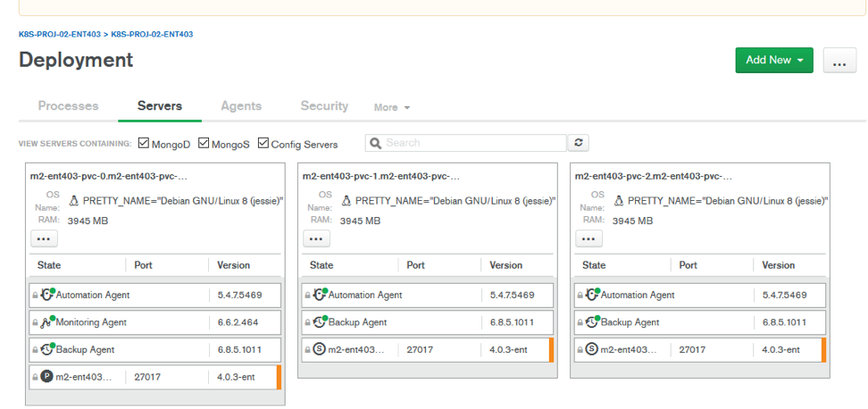
Task: Click the refresh icon beside the search box
Action: coord(579,143)
